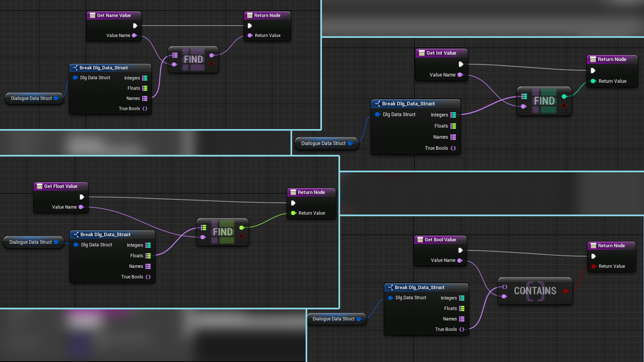Click Names array pin in top-left Break node
Image resolution: width=644 pixels, height=362 pixels.
click(x=145, y=99)
